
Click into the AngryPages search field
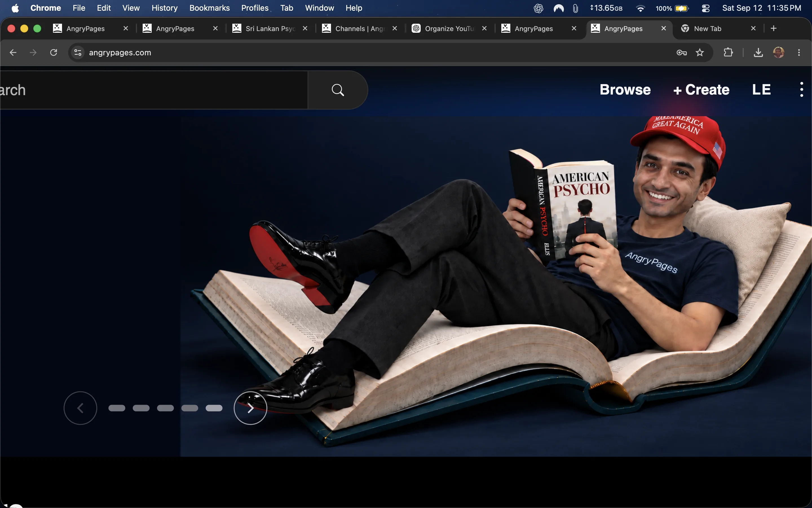tap(154, 90)
